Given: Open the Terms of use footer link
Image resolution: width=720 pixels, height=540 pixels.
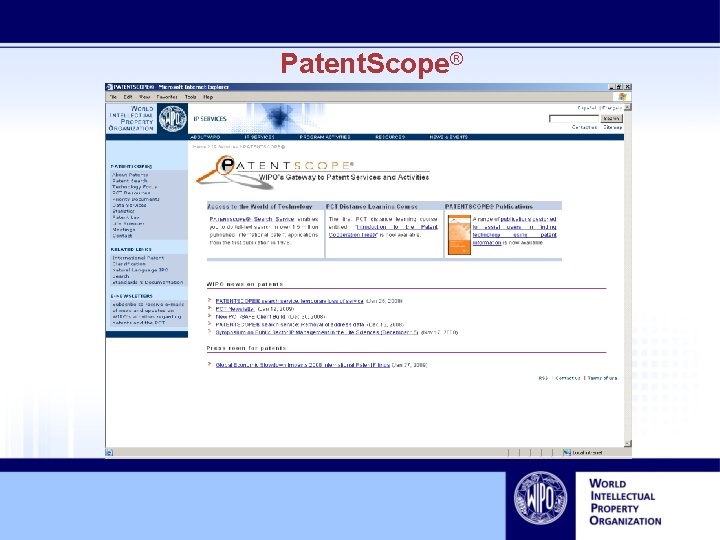Looking at the screenshot, I should click(602, 378).
